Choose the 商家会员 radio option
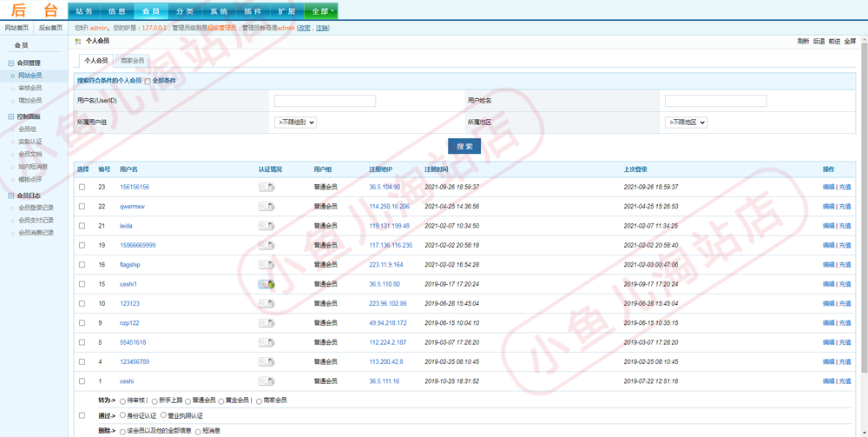 260,401
